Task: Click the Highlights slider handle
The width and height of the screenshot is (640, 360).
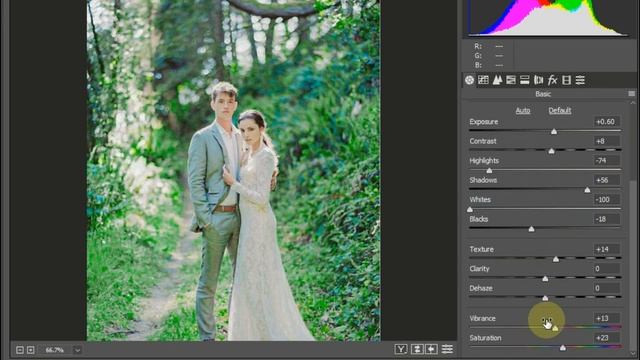Action: (x=489, y=171)
